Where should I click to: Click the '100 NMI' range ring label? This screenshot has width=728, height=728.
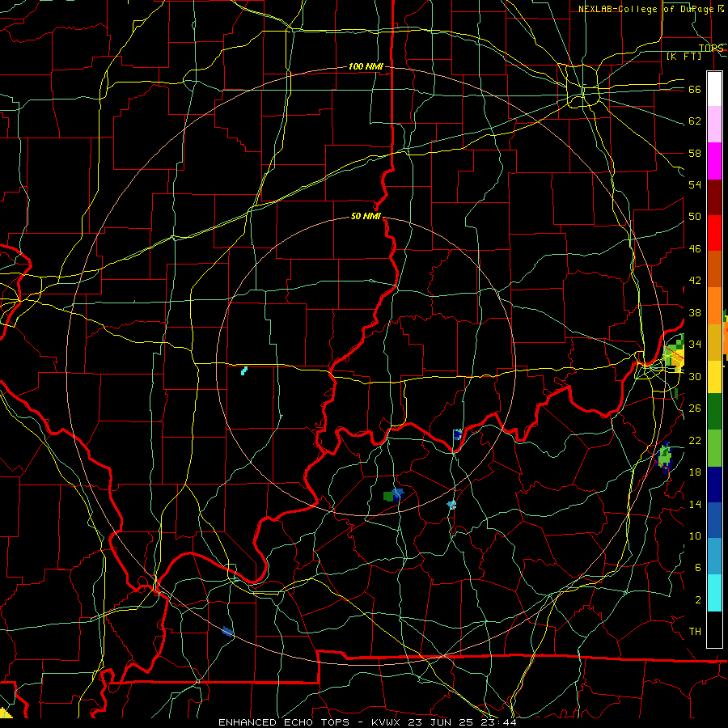coord(366,67)
